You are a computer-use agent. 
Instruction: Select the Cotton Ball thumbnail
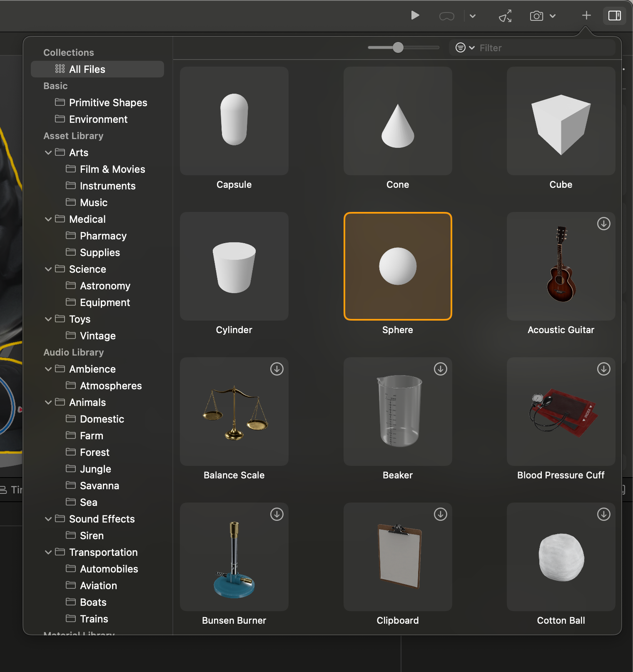(561, 557)
